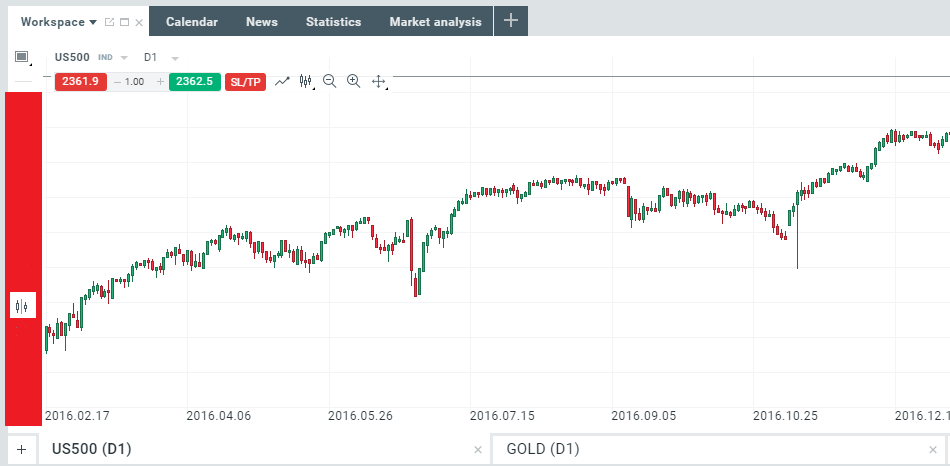
Task: Zoom out of the chart
Action: pos(330,81)
